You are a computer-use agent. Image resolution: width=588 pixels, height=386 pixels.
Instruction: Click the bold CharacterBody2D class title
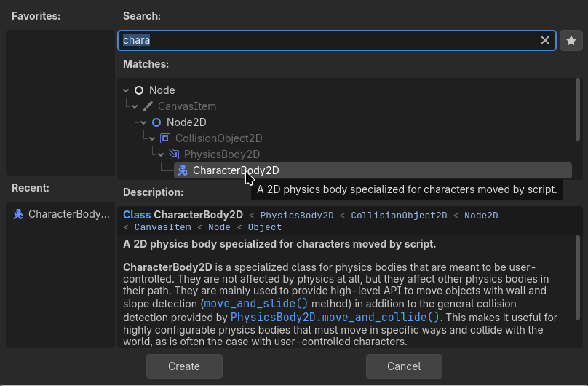click(199, 215)
